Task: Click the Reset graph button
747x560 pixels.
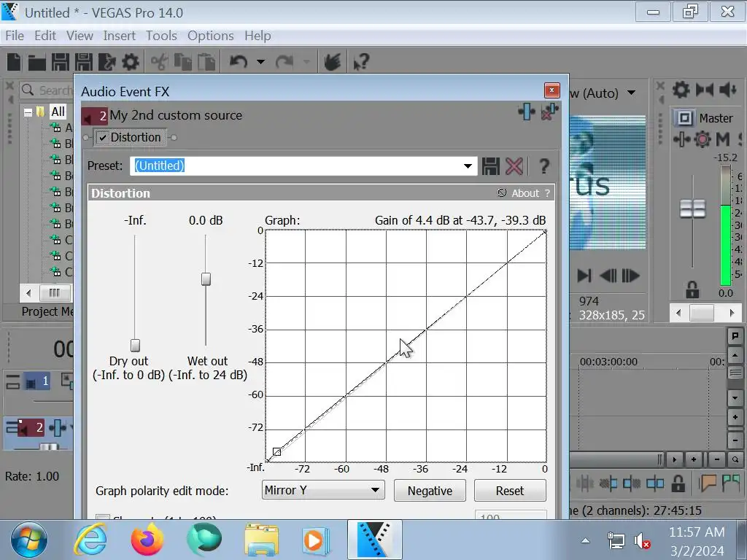Action: pos(510,491)
